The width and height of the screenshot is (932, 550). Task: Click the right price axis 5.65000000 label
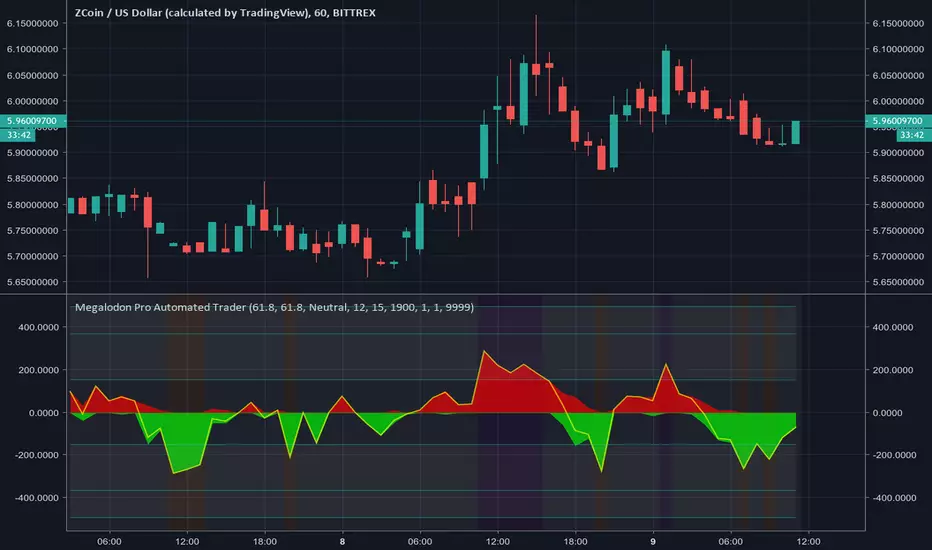click(898, 282)
